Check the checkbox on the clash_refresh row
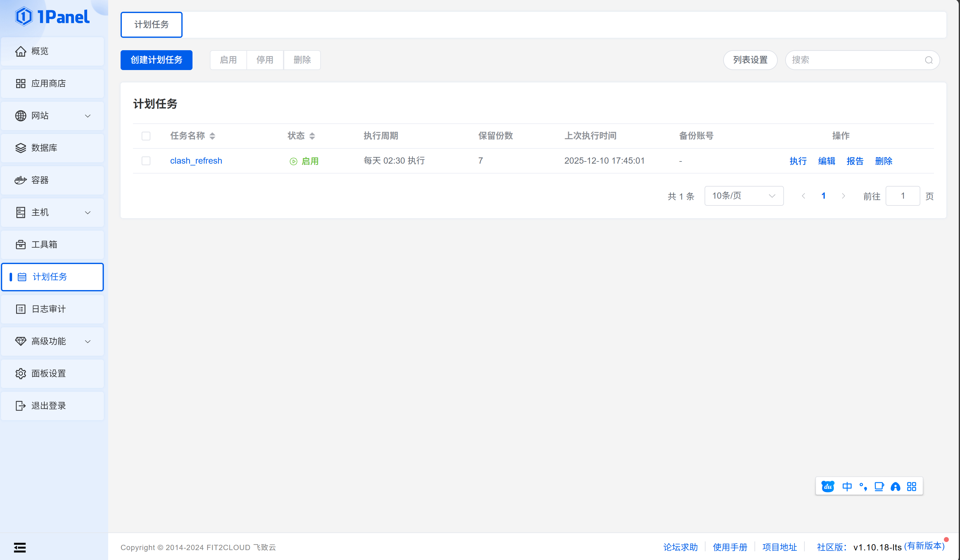This screenshot has height=560, width=960. click(146, 161)
